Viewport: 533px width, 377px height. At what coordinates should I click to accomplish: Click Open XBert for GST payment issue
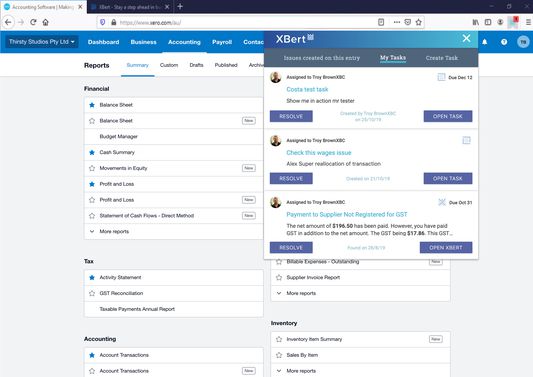click(x=446, y=247)
